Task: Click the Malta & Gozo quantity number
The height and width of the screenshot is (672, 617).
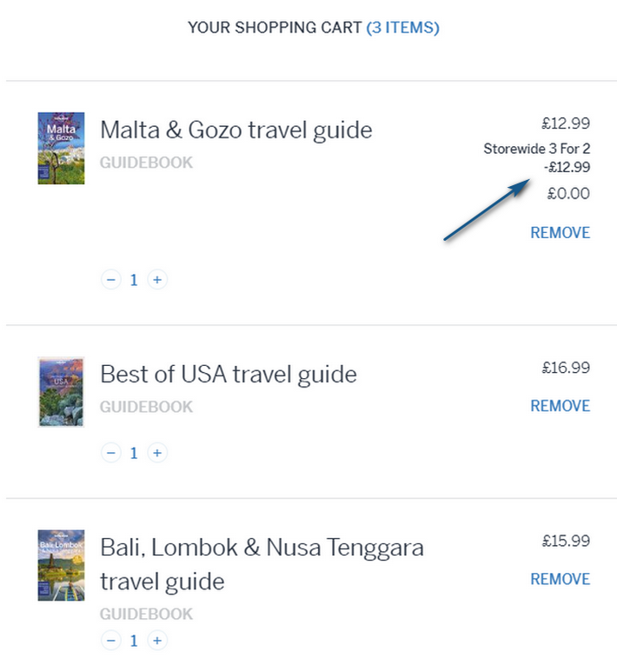Action: pyautogui.click(x=134, y=280)
